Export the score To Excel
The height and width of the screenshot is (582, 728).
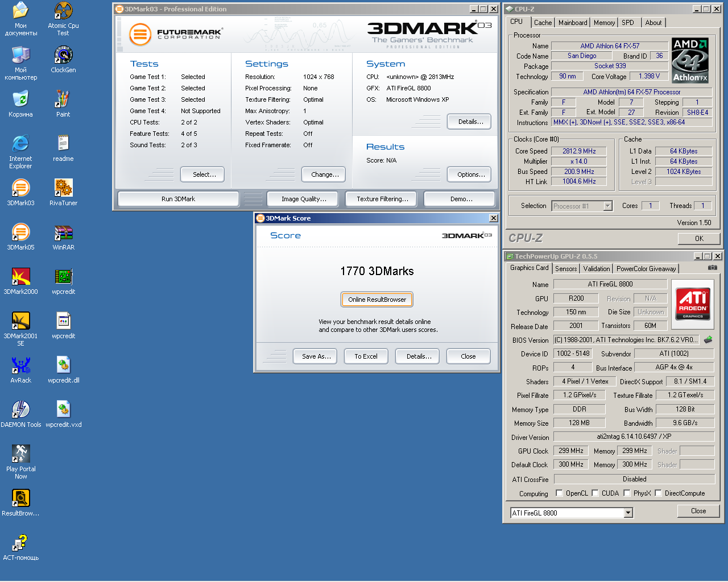[366, 356]
